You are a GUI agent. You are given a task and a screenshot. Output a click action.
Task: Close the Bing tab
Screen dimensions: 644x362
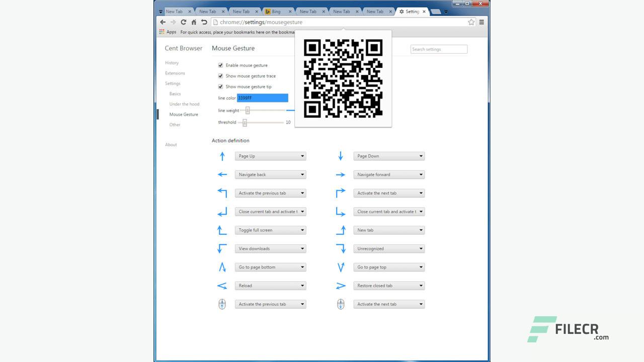pyautogui.click(x=290, y=12)
